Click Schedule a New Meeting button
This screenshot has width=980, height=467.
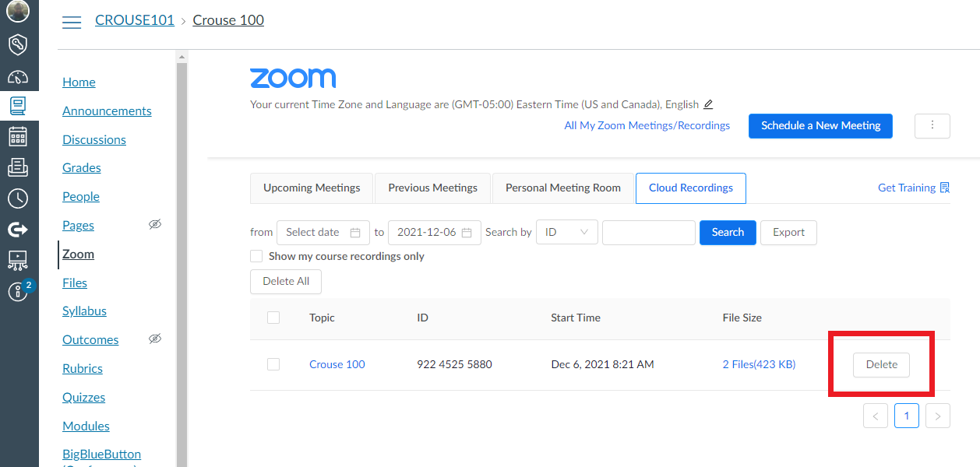(x=821, y=126)
